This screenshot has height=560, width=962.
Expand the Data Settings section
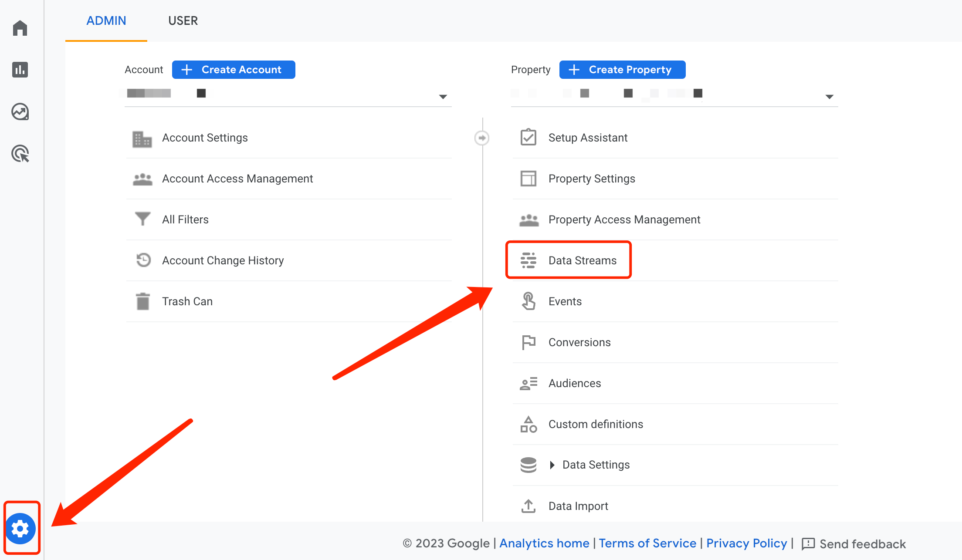tap(552, 465)
